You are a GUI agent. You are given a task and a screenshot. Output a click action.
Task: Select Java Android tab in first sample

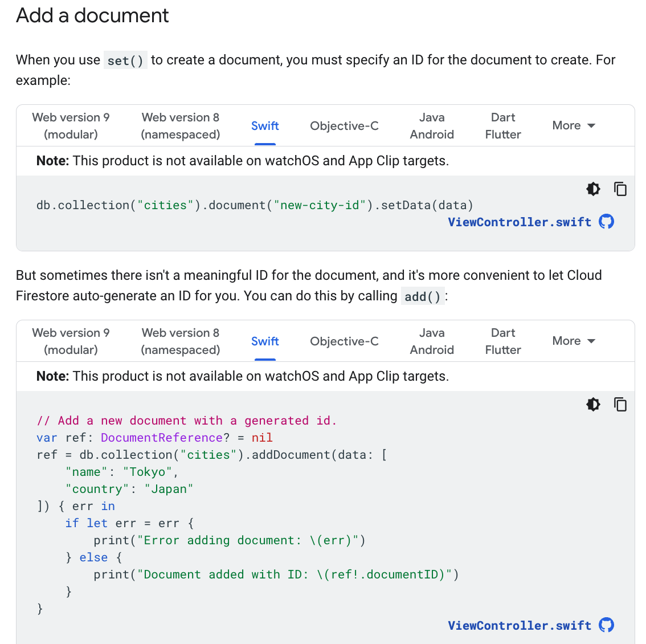[x=432, y=126]
